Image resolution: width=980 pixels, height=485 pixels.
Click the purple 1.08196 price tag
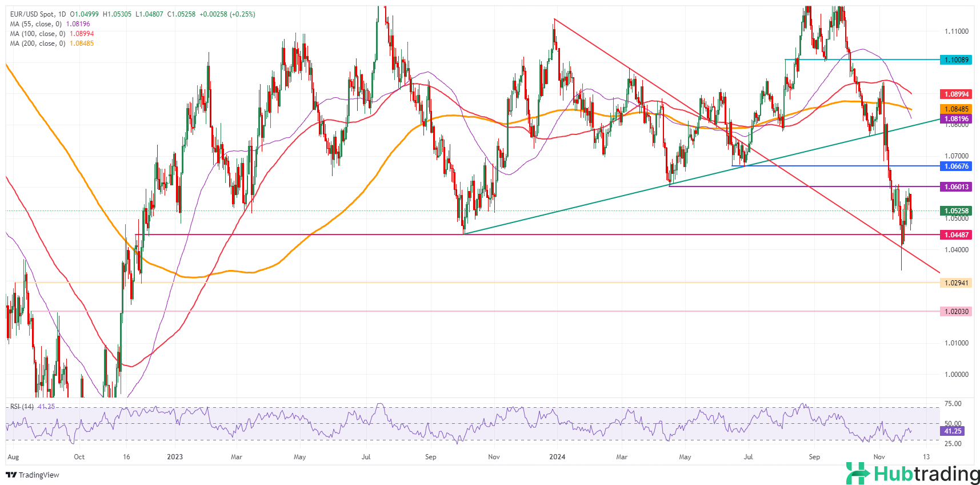pyautogui.click(x=955, y=120)
